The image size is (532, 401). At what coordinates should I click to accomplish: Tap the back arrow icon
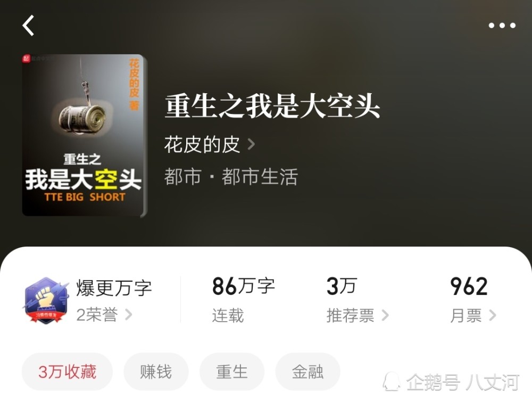pyautogui.click(x=29, y=26)
